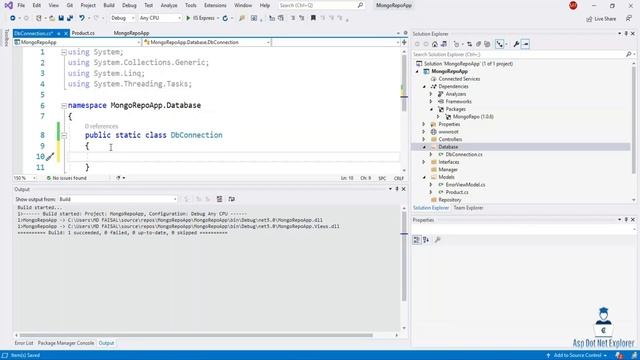Image resolution: width=640 pixels, height=360 pixels.
Task: Start debugging with the IIS Express play button
Action: click(200, 18)
